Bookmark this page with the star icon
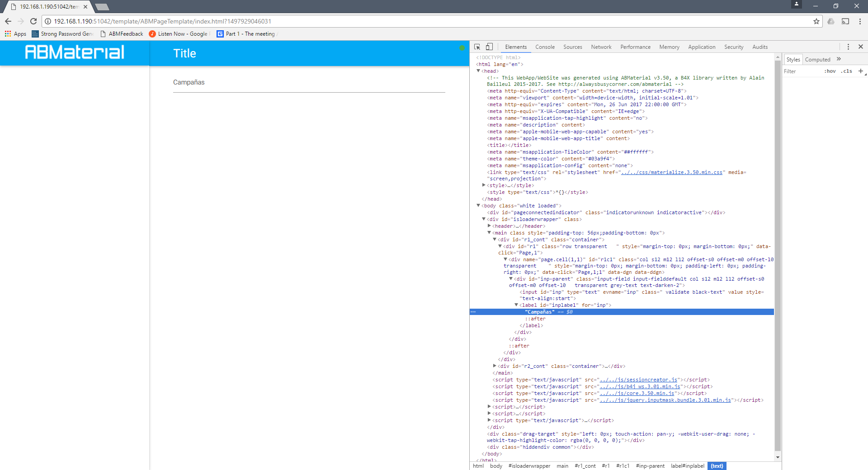This screenshot has width=868, height=470. pos(816,21)
